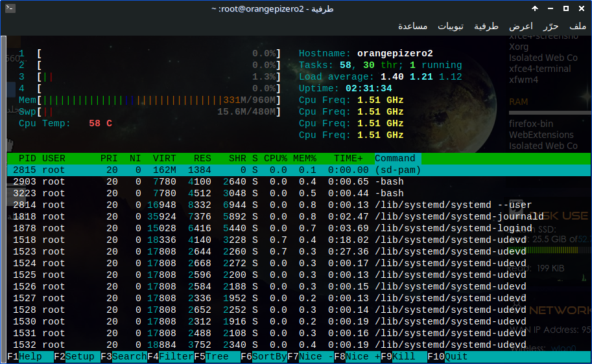
Task: Sort by the CPU% column header
Action: pyautogui.click(x=275, y=159)
